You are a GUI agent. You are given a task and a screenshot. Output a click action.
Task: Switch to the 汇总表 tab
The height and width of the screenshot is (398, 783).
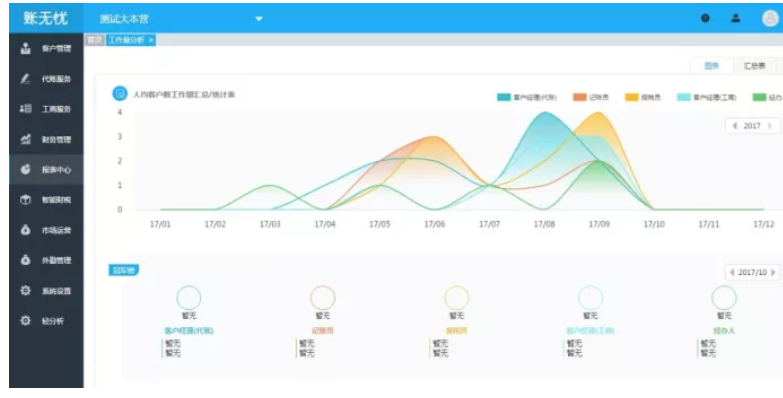pos(754,66)
